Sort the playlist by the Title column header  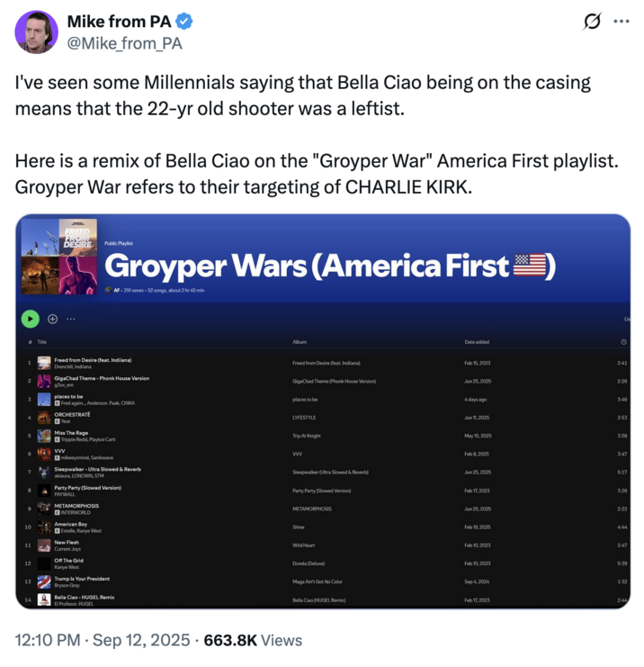pos(41,342)
